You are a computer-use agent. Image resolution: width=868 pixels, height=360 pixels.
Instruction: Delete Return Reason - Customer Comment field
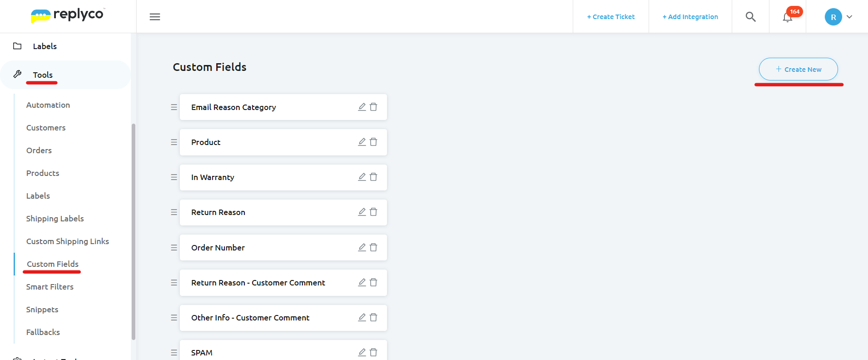coord(373,282)
